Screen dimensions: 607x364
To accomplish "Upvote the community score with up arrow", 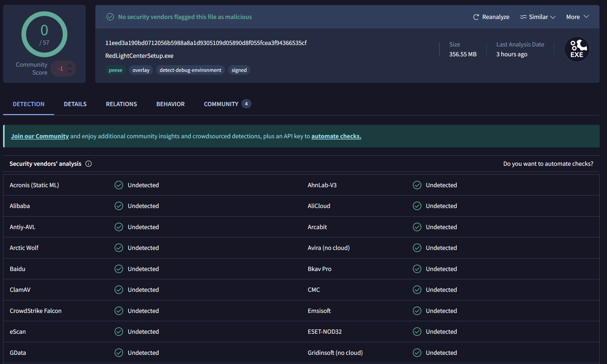I will click(70, 65).
